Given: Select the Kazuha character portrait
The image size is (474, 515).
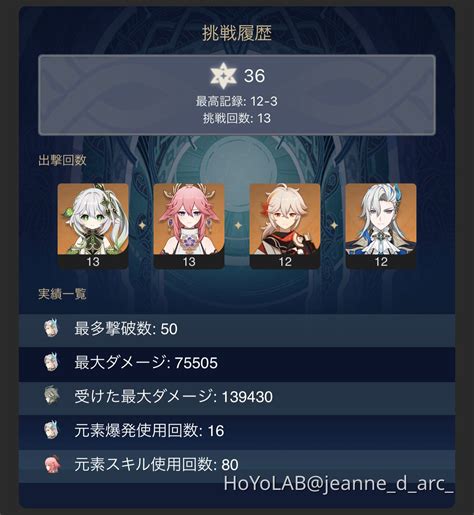Looking at the screenshot, I should tap(285, 226).
